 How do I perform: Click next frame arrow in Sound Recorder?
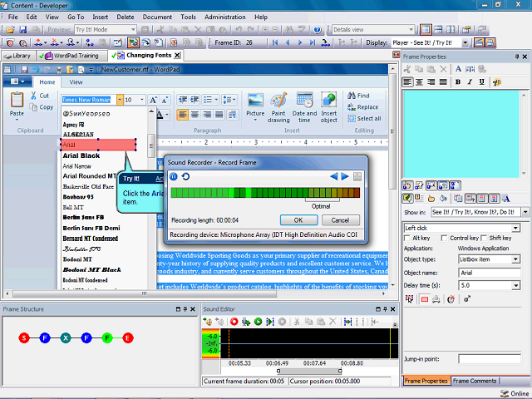coord(345,176)
